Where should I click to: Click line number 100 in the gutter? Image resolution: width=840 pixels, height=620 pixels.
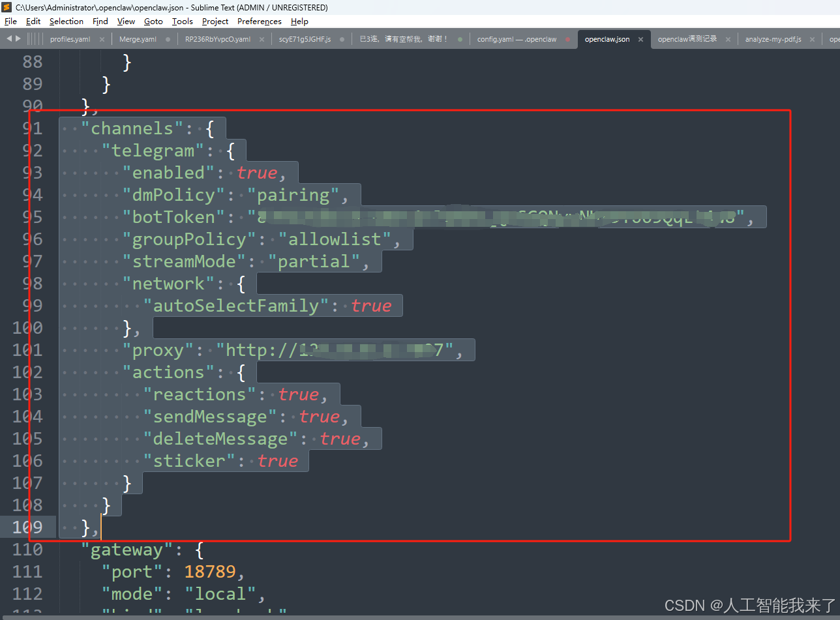point(28,327)
